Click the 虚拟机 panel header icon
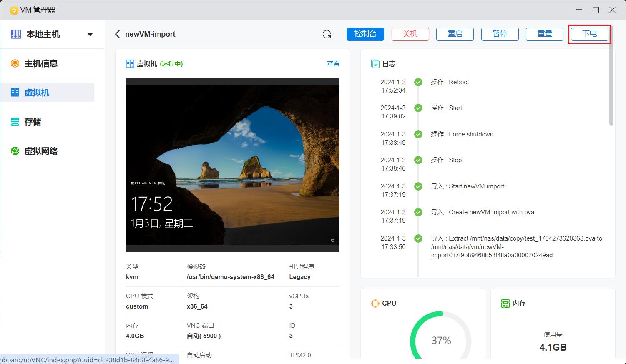The width and height of the screenshot is (626, 364). click(130, 64)
